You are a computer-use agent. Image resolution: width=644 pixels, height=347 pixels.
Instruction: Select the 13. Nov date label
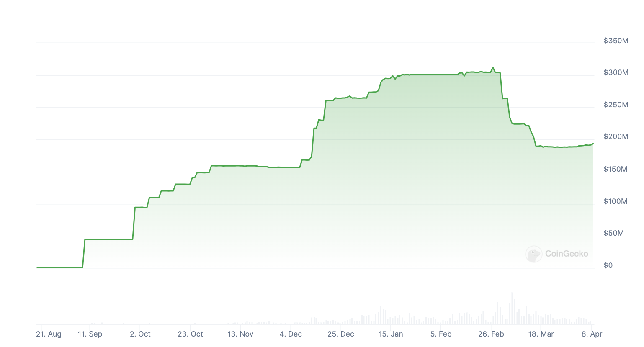[x=240, y=334]
